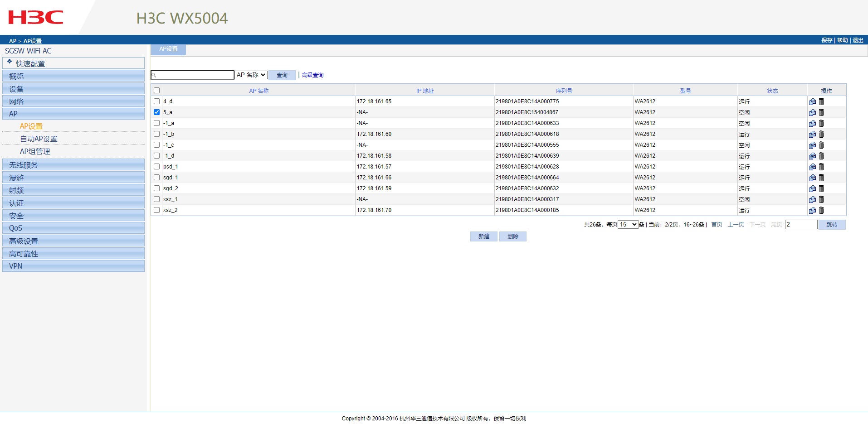This screenshot has width=868, height=424.
Task: Click the trash icon for AP -1_a
Action: [821, 123]
